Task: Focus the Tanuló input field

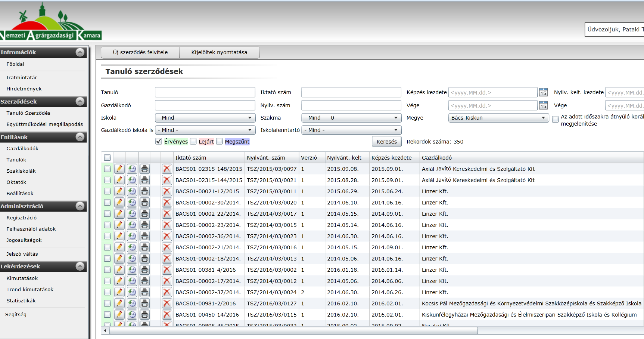Action: tap(205, 92)
